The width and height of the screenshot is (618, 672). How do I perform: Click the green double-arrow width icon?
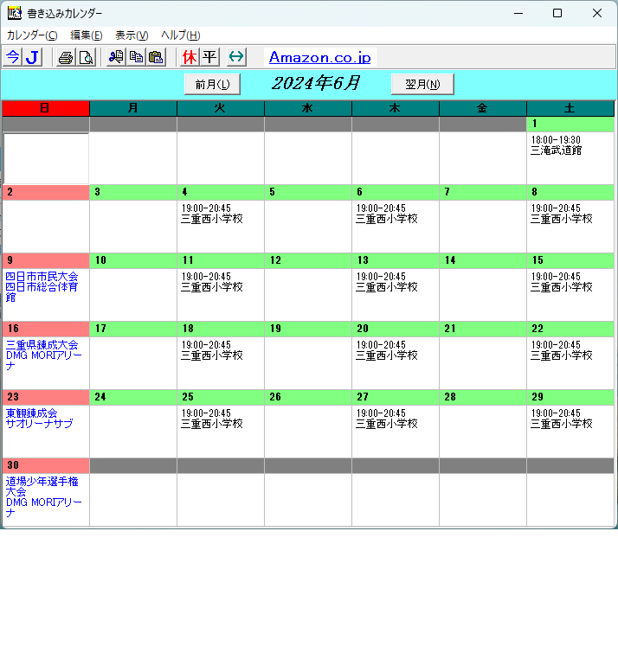[x=236, y=57]
